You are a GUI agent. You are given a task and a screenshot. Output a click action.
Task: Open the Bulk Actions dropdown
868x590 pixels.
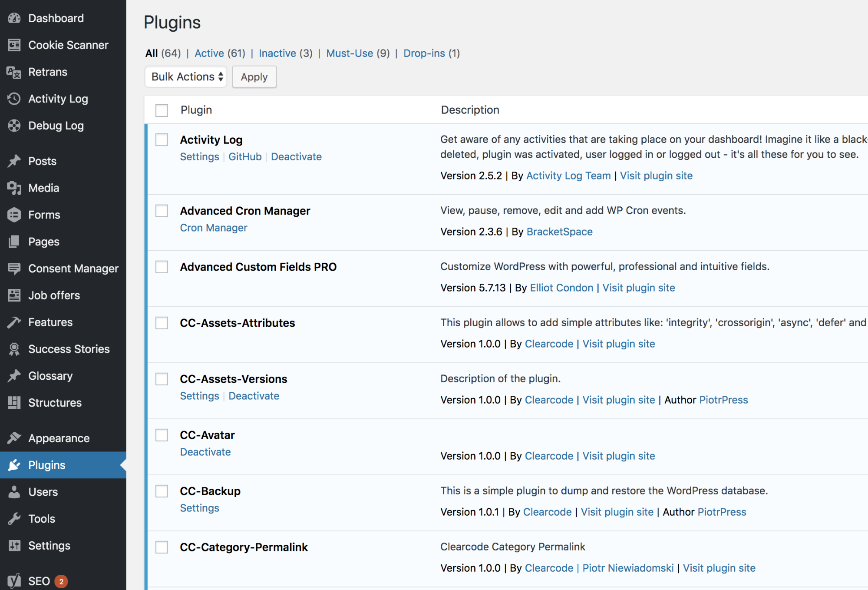[186, 77]
